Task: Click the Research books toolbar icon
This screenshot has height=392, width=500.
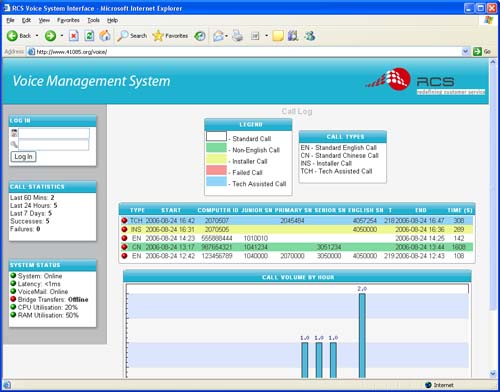Action: click(x=293, y=36)
